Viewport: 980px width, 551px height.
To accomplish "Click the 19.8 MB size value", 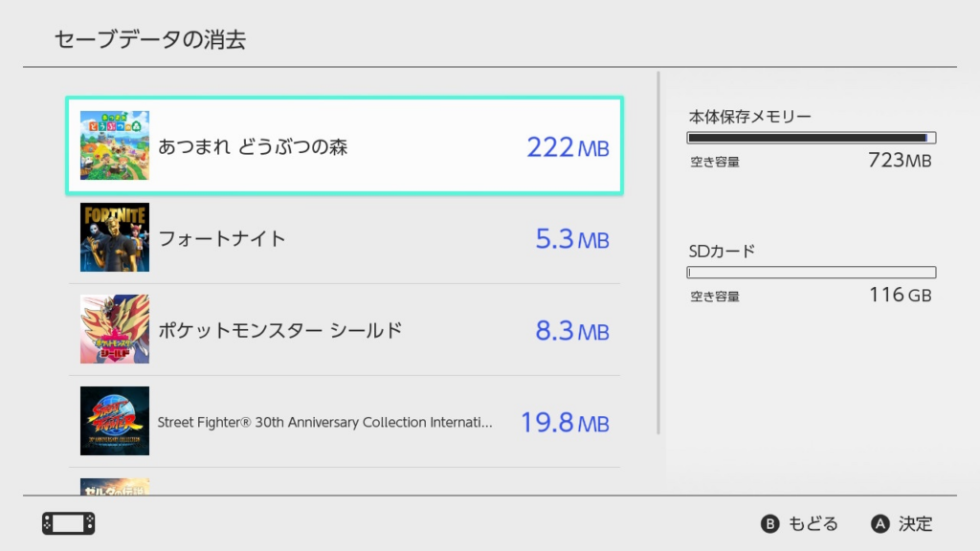I will point(565,423).
